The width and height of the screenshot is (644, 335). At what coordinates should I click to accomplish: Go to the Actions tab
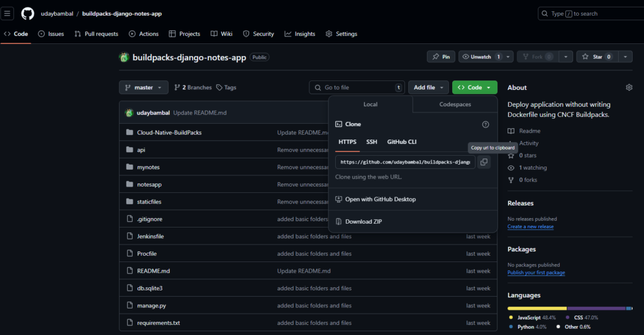tap(144, 34)
